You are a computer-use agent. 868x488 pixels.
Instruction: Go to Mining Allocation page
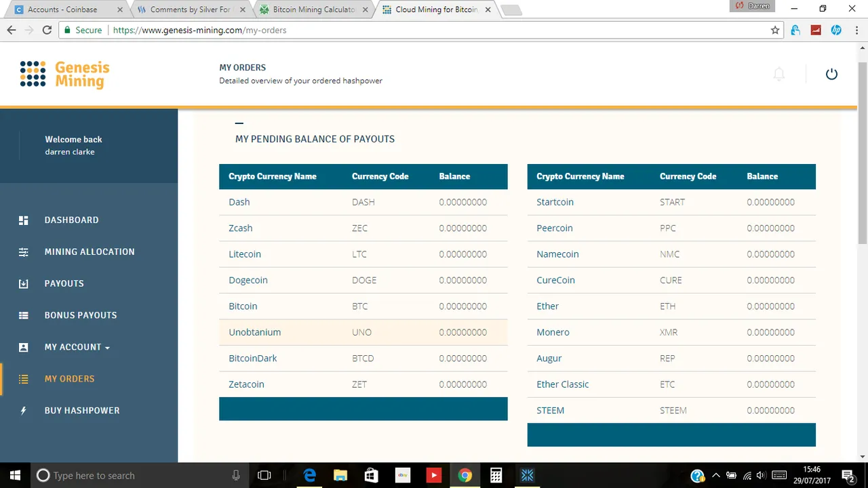coord(90,252)
